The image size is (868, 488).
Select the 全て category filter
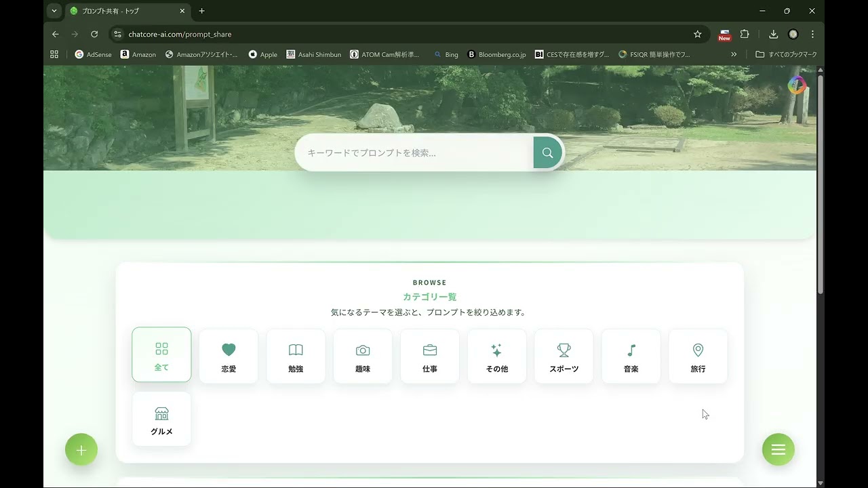click(x=161, y=354)
